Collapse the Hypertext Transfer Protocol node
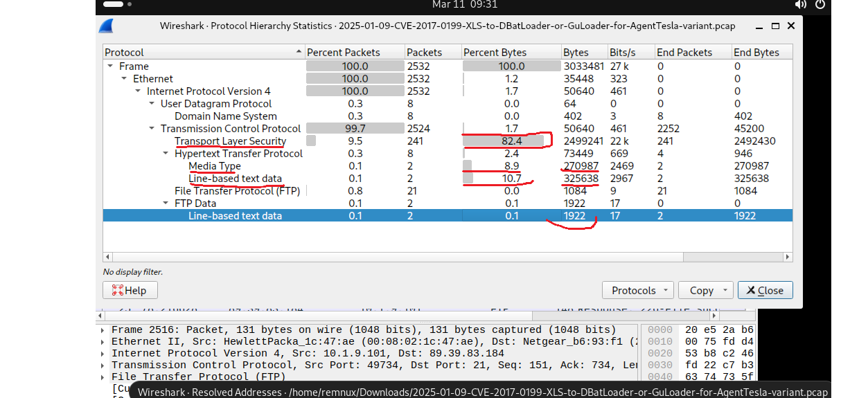Viewport: 868px width, 398px height. pyautogui.click(x=166, y=154)
